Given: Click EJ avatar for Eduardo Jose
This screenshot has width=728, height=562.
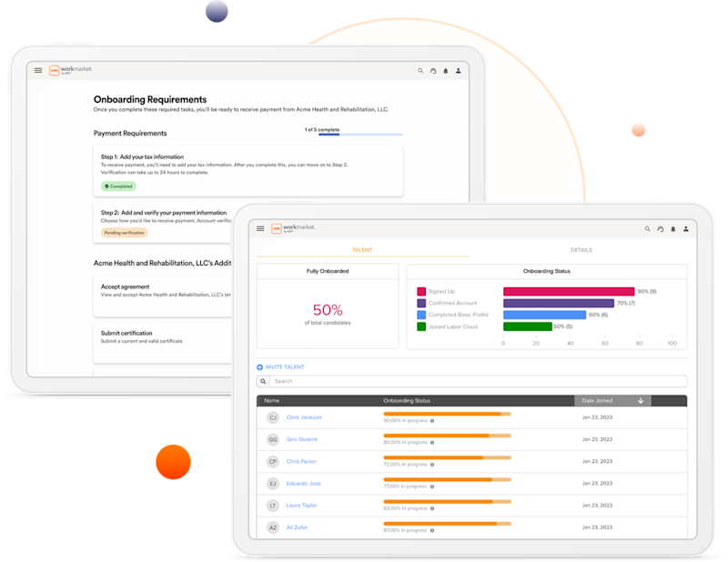Looking at the screenshot, I should pos(272,484).
